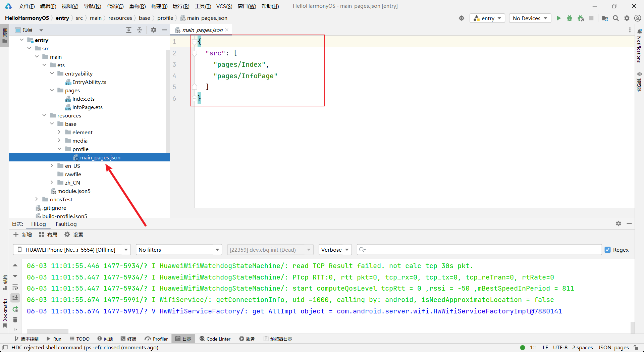Toggle soft-wrap in log output
The height and width of the screenshot is (352, 644).
coord(15,287)
